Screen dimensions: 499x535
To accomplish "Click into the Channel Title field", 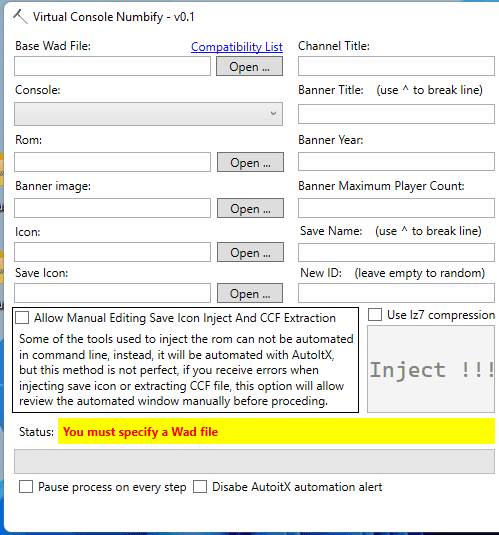I will tap(396, 66).
